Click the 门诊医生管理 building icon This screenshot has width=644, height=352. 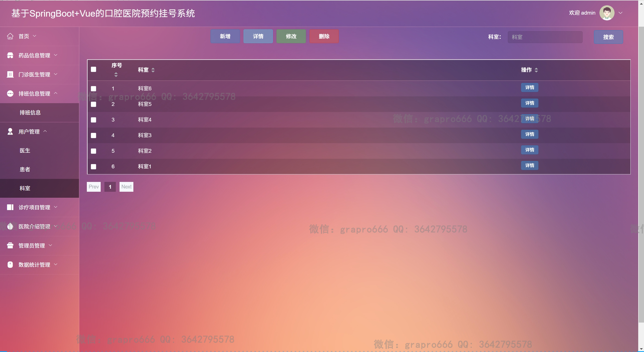point(10,74)
